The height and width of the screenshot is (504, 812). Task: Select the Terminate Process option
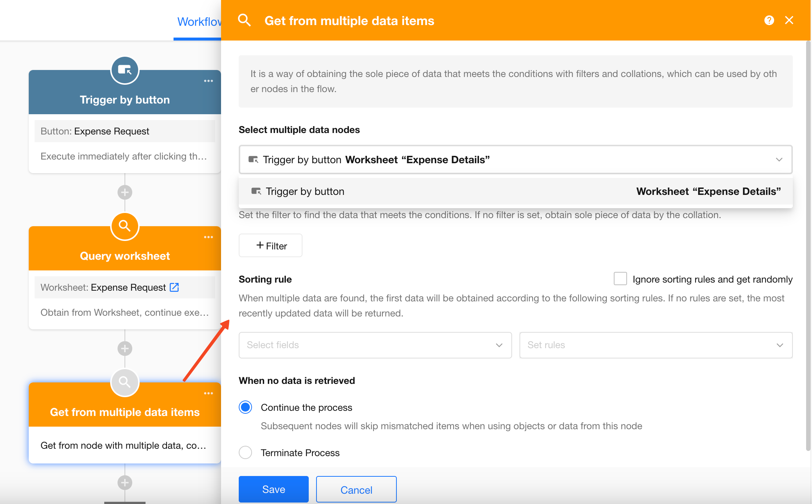click(x=245, y=452)
